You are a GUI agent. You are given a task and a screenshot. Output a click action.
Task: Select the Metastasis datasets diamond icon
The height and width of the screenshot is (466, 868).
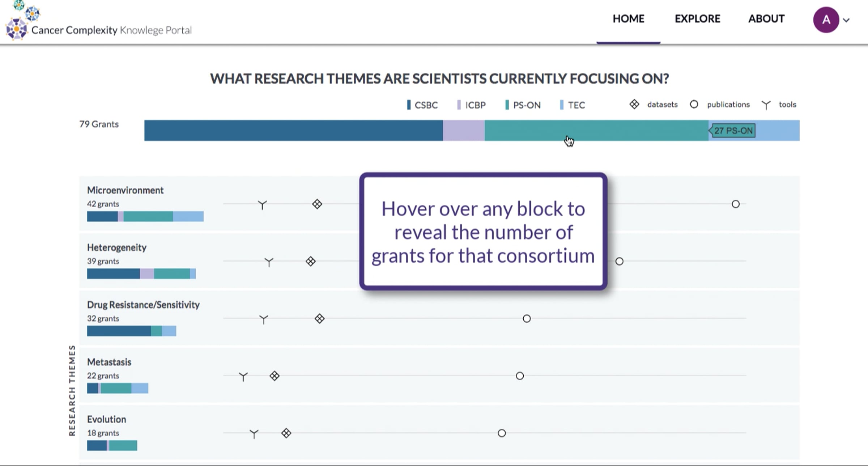275,376
